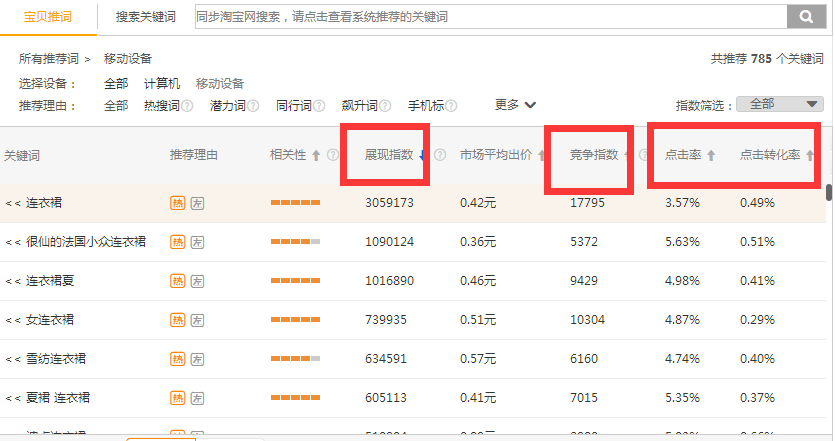Sort the table by 展现指数 column

[x=389, y=156]
